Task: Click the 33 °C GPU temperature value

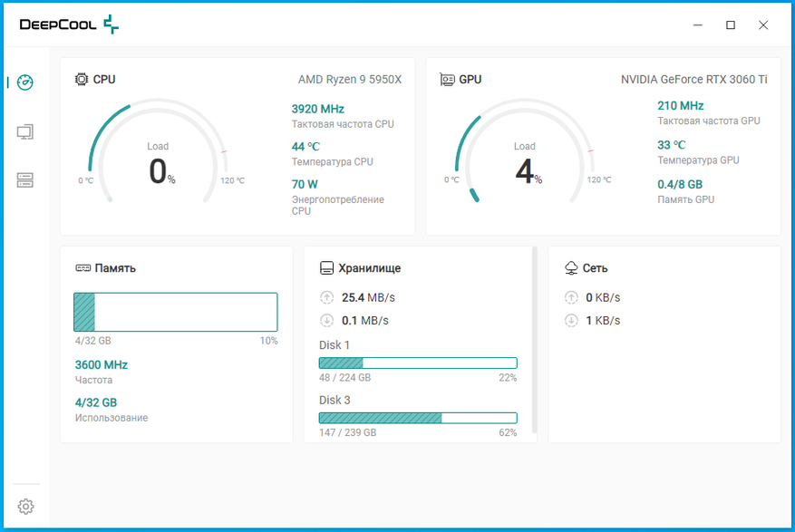Action: click(672, 145)
